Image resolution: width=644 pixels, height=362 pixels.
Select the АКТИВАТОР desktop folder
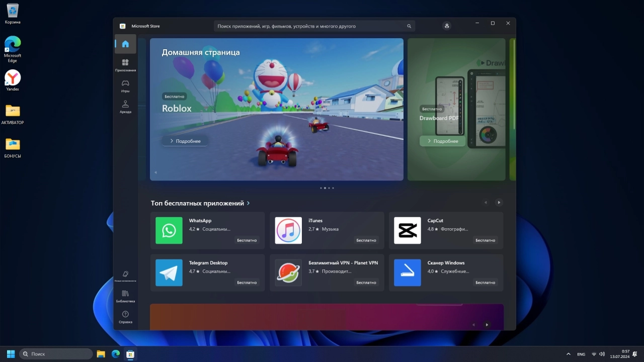[13, 115]
